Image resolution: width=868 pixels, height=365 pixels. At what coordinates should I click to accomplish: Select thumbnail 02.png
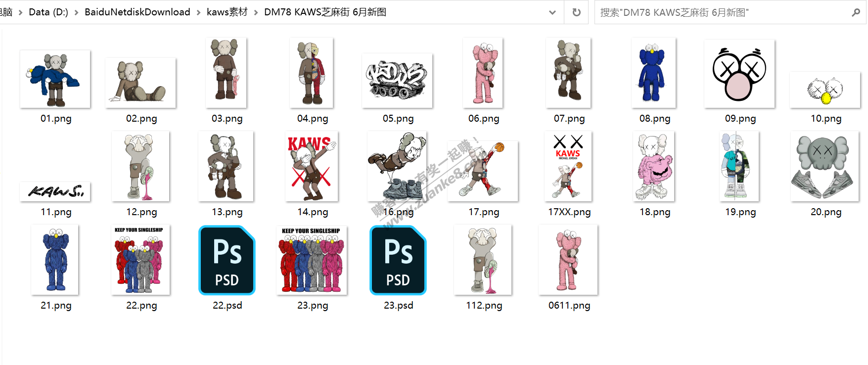141,83
